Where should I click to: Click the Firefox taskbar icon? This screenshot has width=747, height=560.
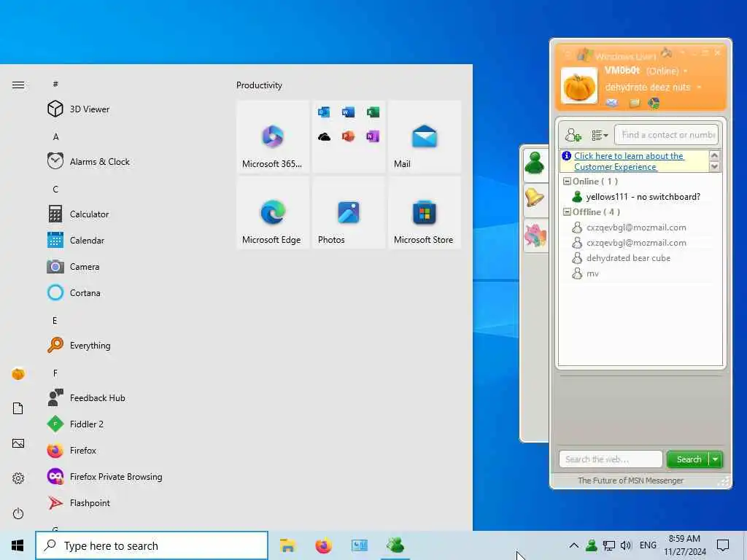click(323, 545)
